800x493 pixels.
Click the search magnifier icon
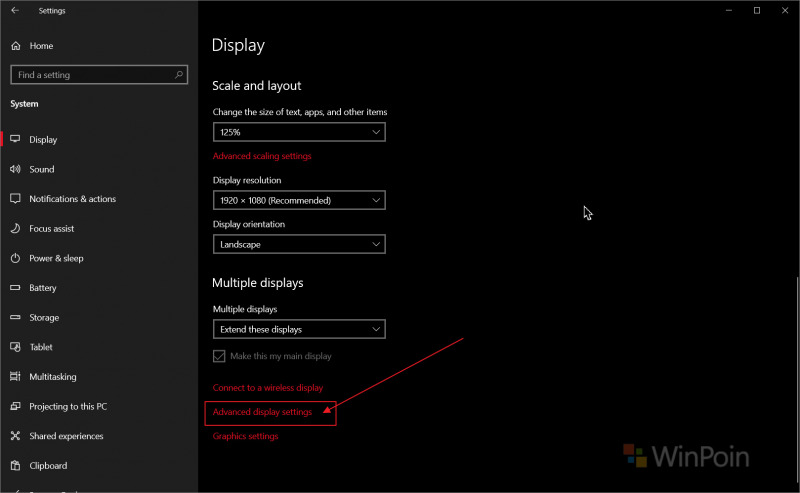pyautogui.click(x=179, y=75)
